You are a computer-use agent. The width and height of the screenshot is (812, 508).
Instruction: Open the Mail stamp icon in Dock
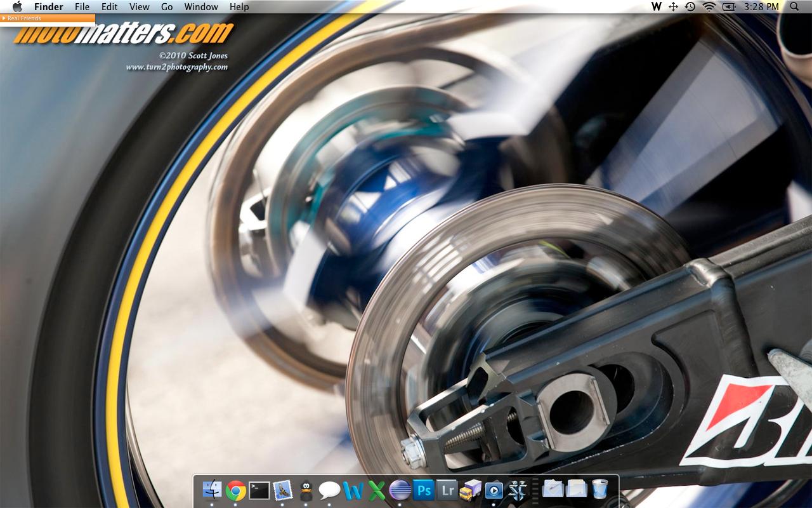282,490
